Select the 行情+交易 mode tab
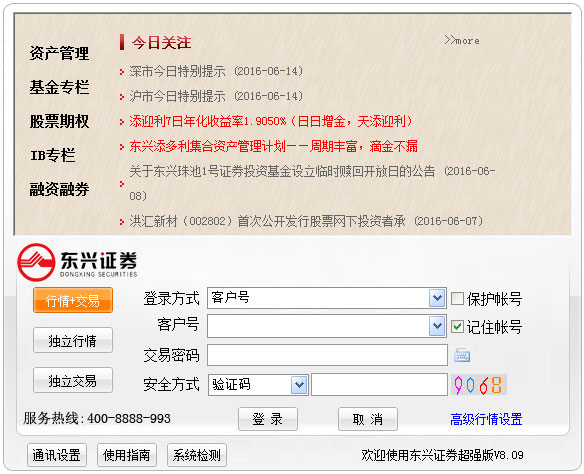 point(73,300)
